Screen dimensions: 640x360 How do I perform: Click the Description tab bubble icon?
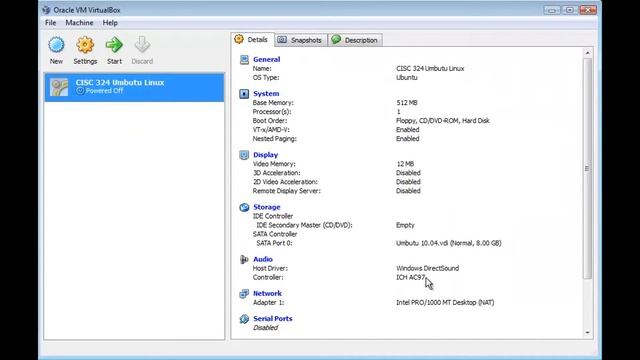336,40
